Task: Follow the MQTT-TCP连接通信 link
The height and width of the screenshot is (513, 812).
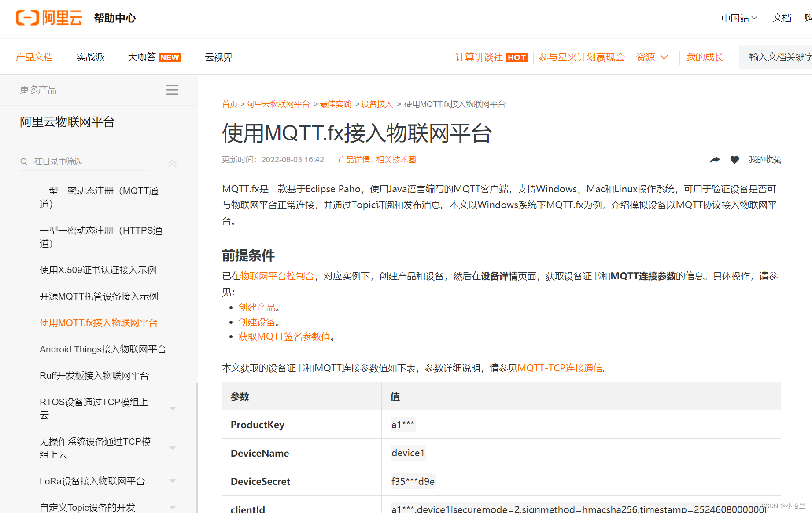Action: [x=561, y=368]
